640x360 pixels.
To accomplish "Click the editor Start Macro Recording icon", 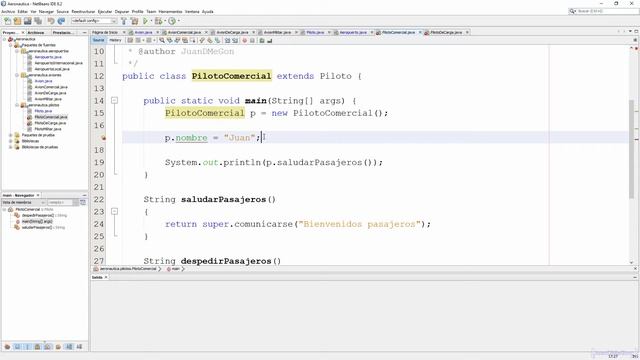I will (x=244, y=40).
